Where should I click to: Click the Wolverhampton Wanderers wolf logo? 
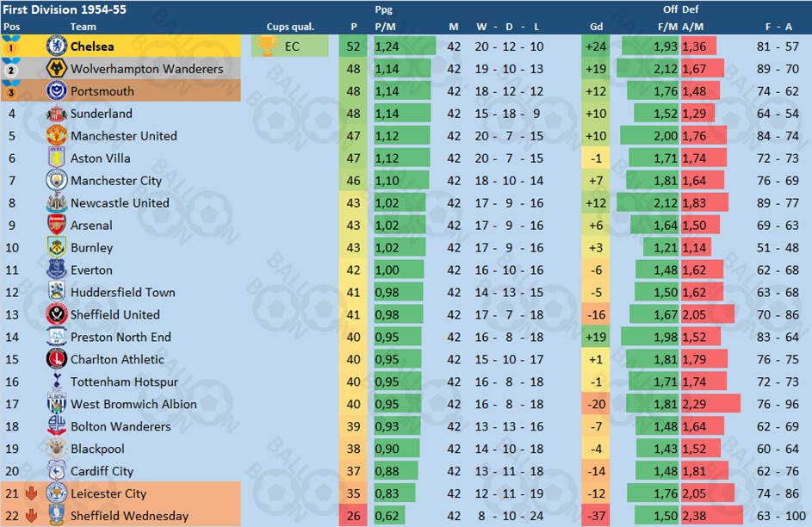pos(57,68)
